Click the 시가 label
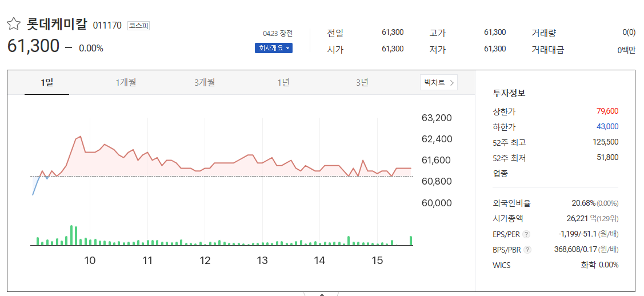The width and height of the screenshot is (644, 296). (335, 50)
